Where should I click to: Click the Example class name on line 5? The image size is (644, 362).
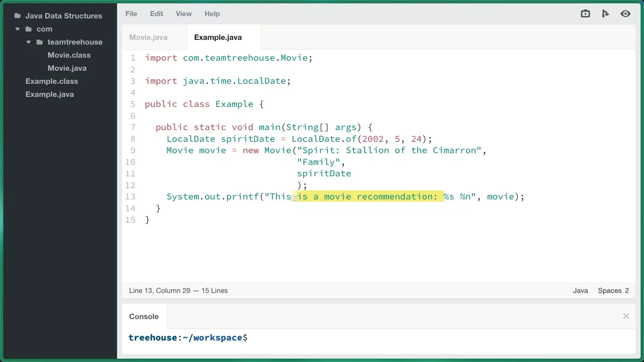pos(234,104)
